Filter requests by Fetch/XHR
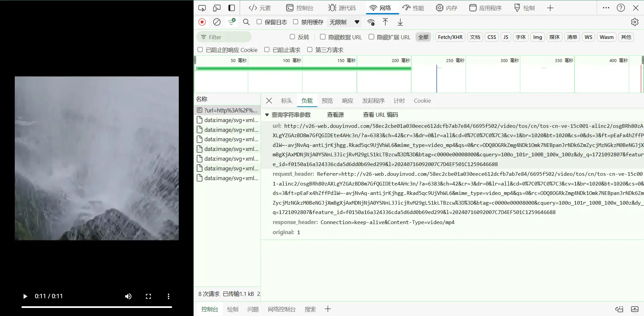The image size is (644, 316). click(x=450, y=37)
